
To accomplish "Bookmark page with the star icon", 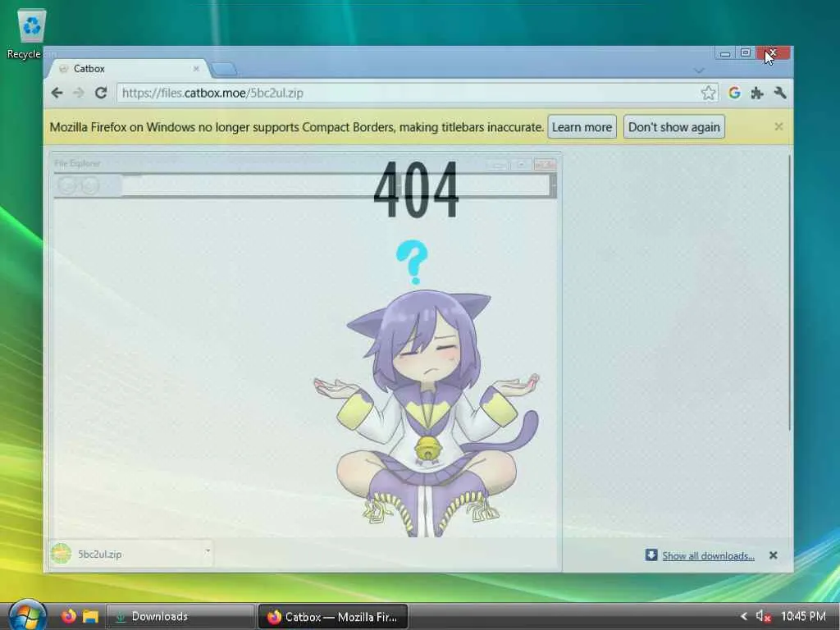I will point(708,93).
